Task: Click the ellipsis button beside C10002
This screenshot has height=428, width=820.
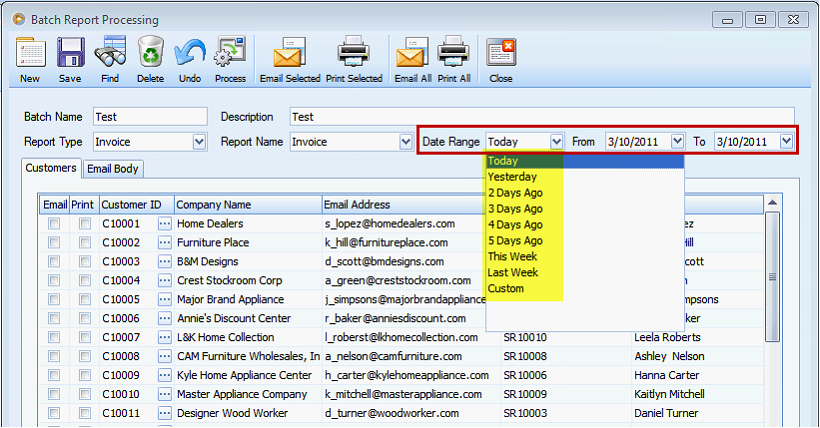Action: click(x=164, y=243)
